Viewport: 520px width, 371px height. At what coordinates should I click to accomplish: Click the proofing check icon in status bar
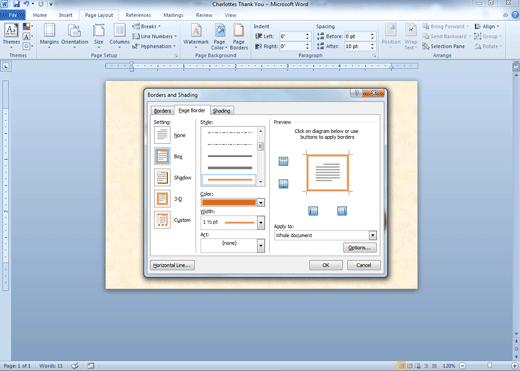(x=75, y=366)
